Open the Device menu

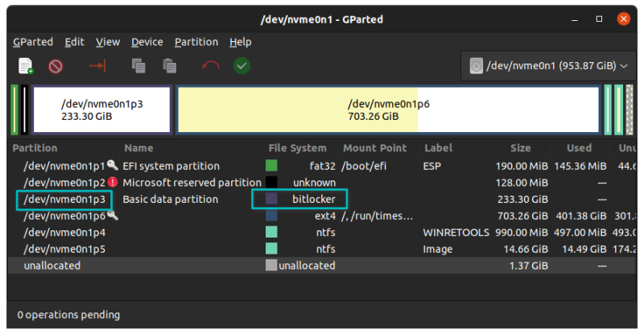(x=147, y=42)
